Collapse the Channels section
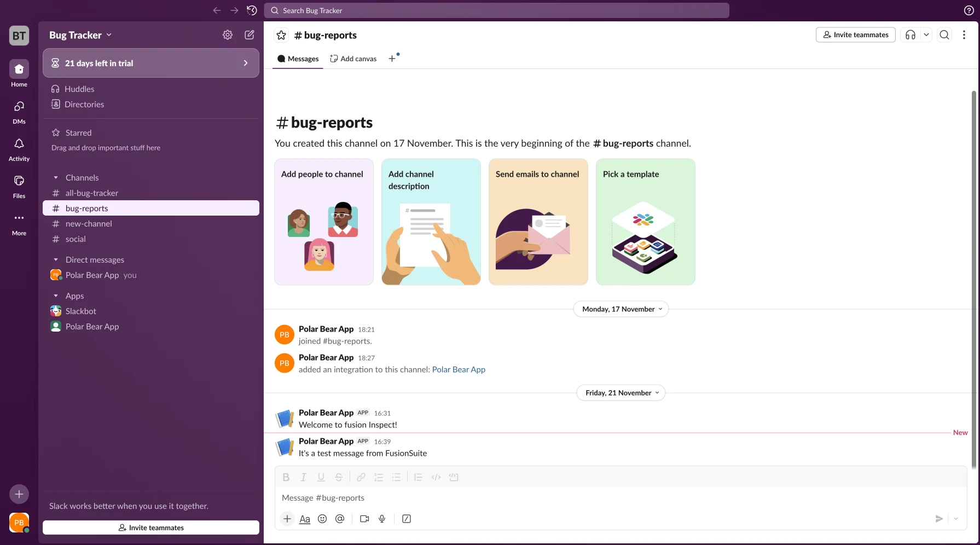Image resolution: width=980 pixels, height=545 pixels. click(56, 178)
